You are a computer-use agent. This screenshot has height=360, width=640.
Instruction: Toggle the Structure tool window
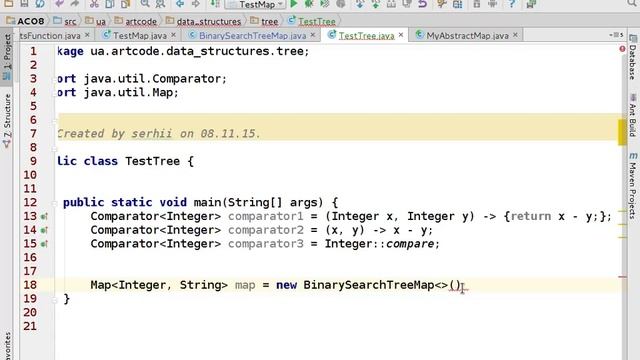tap(7, 120)
